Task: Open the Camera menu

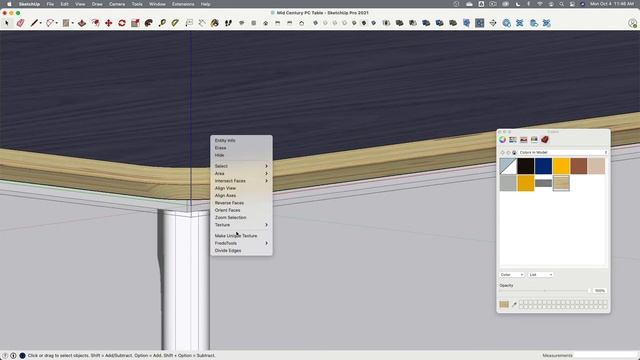Action: point(117,4)
